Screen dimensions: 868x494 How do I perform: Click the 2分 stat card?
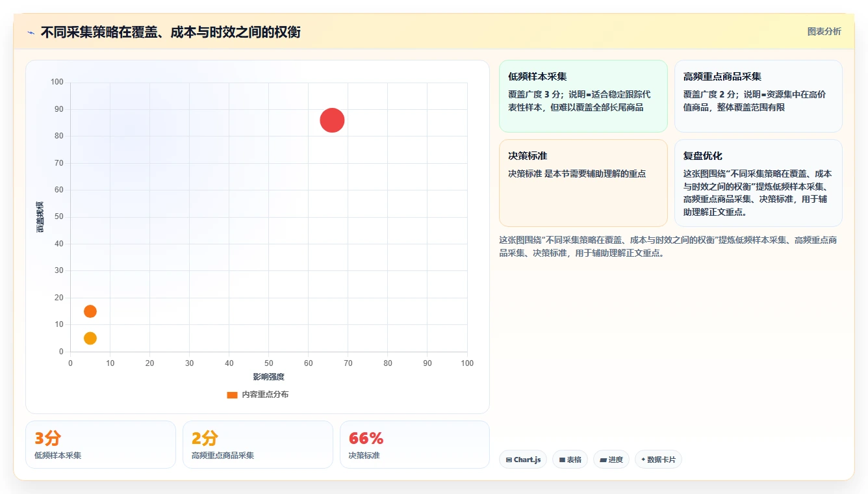[x=258, y=445]
